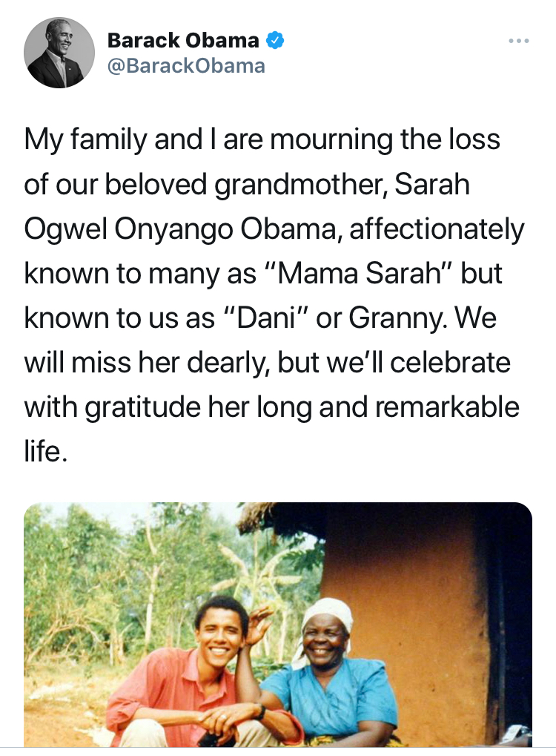Click the final word "life." of the tweet
556x756 pixels.
click(46, 453)
